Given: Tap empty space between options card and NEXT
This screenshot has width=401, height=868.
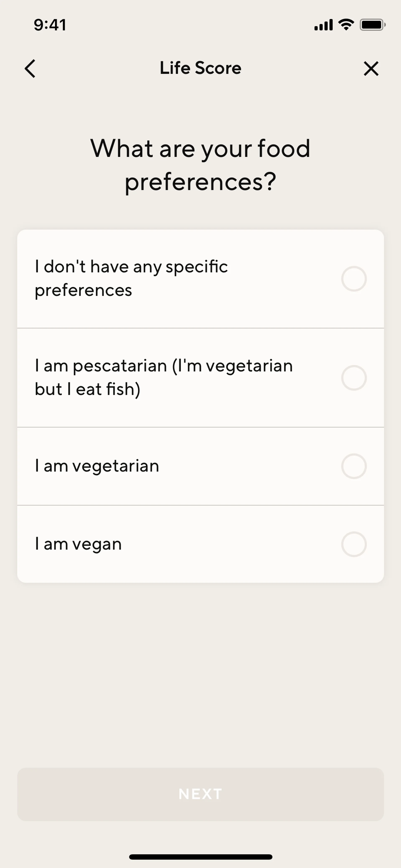Looking at the screenshot, I should (x=200, y=674).
